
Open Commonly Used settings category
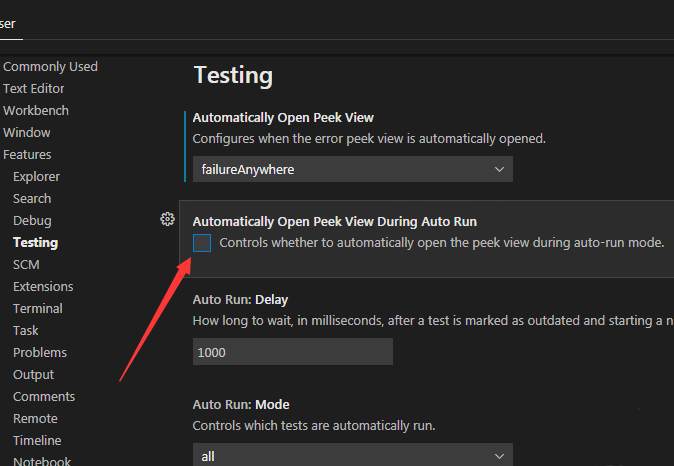click(50, 67)
